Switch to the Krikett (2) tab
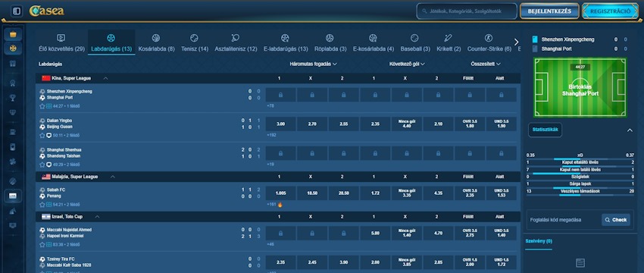The width and height of the screenshot is (644, 273). (448, 42)
